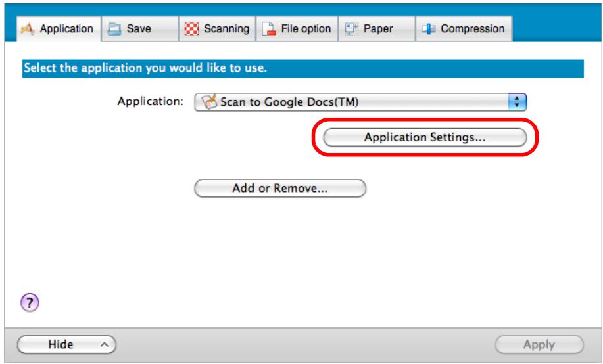This screenshot has width=603, height=364.
Task: Click the purple help question mark icon
Action: pos(30,302)
